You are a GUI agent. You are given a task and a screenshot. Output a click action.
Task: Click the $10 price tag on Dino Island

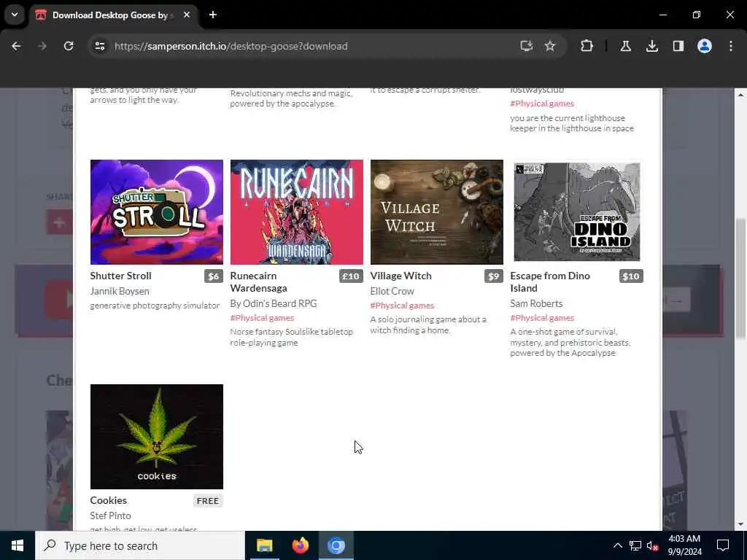(631, 276)
